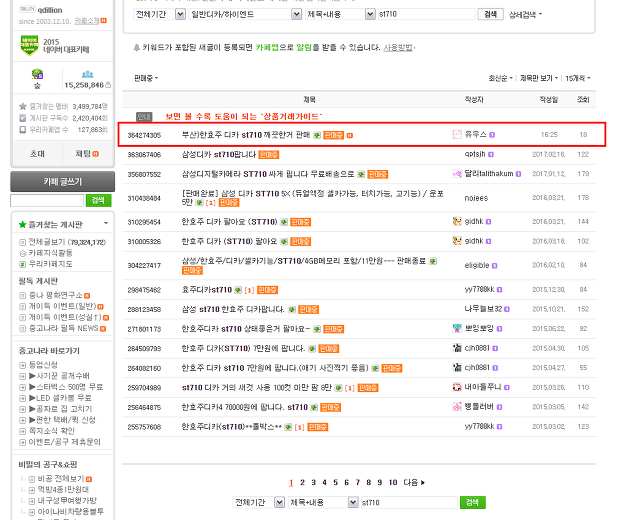Go to results page 5

[x=336, y=482]
